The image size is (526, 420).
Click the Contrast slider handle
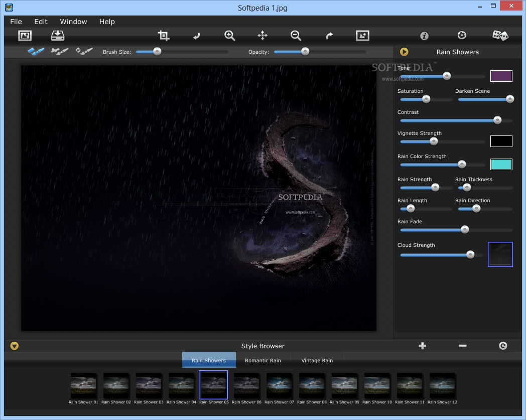coord(497,120)
